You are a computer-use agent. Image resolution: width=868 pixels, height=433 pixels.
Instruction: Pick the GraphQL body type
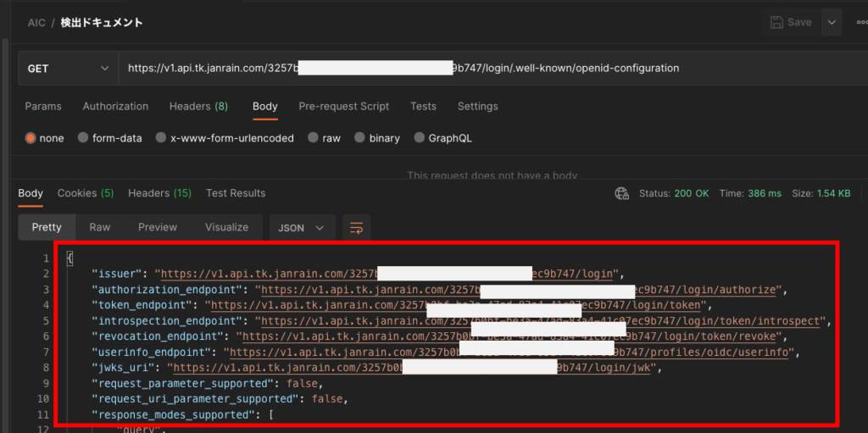click(x=419, y=138)
